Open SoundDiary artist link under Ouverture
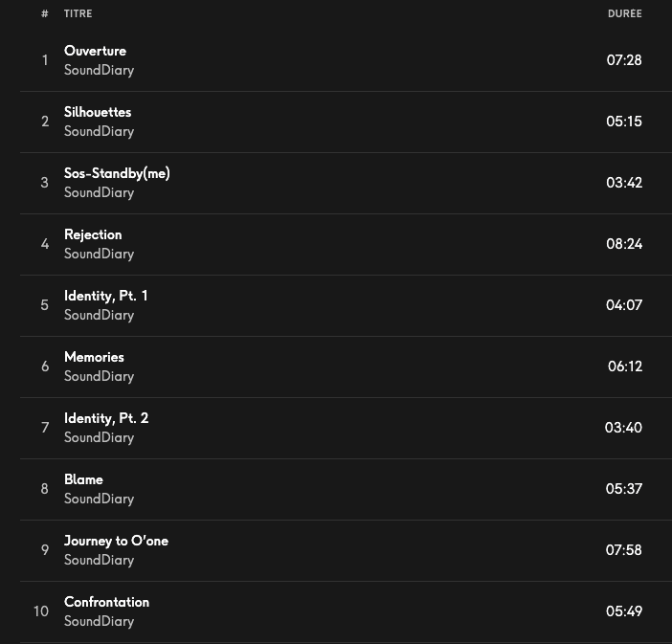The height and width of the screenshot is (644, 672). coord(99,70)
